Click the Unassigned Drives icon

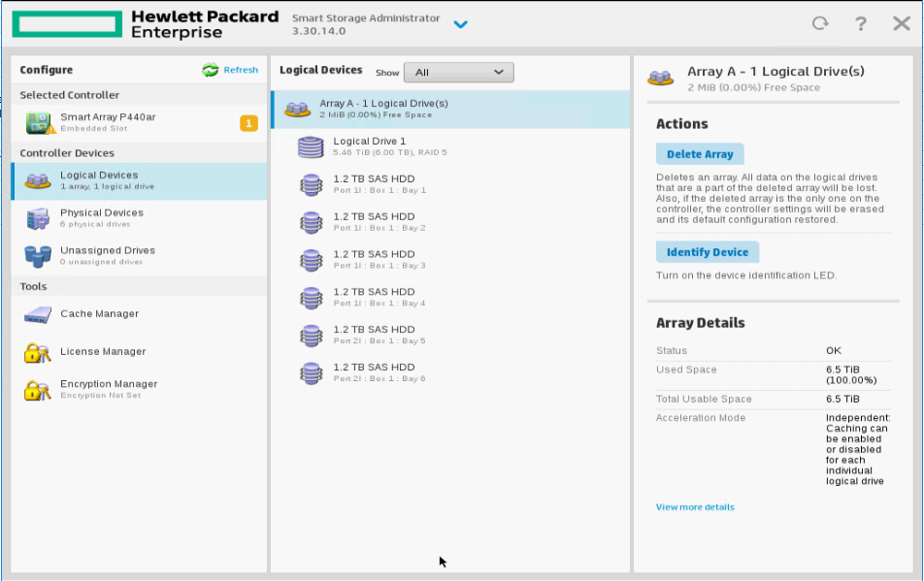pos(38,256)
